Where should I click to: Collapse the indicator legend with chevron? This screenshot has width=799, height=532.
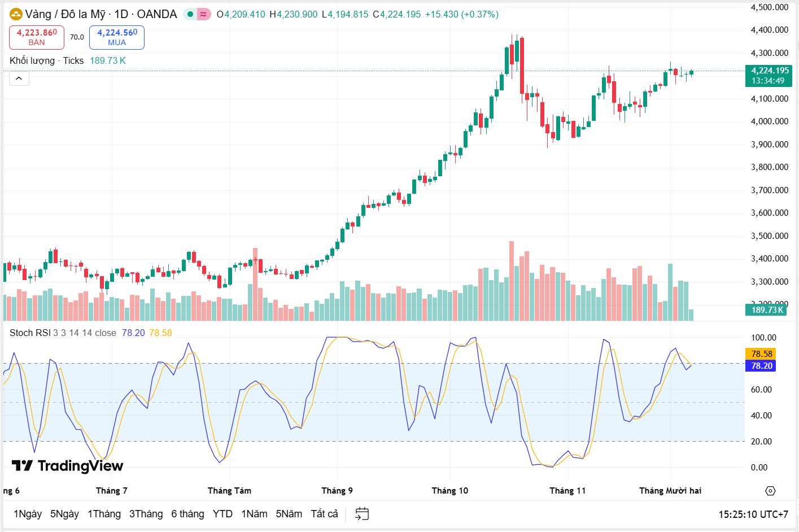pos(19,79)
